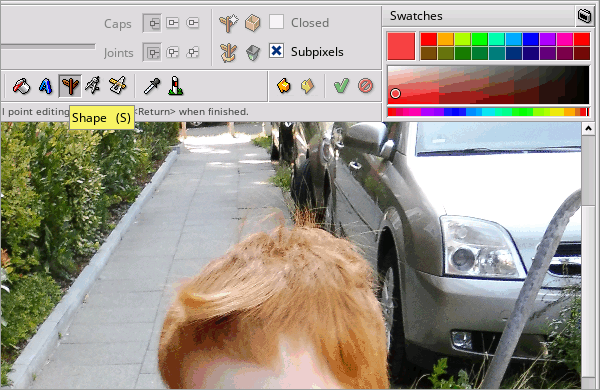Click the green checkmark confirm icon
Image resolution: width=600 pixels, height=390 pixels.
[341, 85]
